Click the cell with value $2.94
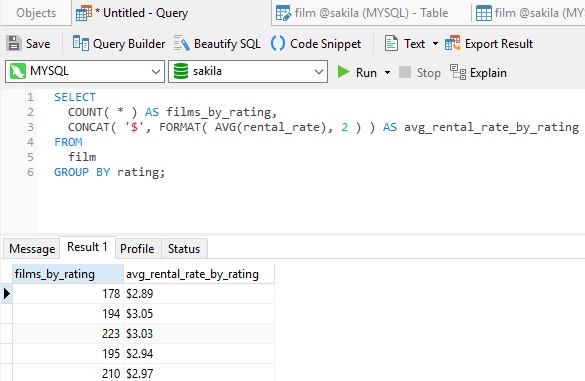The height and width of the screenshot is (381, 585). pos(199,353)
